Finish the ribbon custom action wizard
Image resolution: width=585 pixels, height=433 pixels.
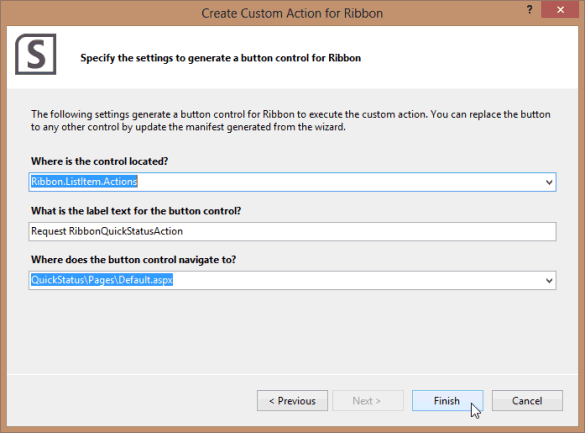click(447, 401)
